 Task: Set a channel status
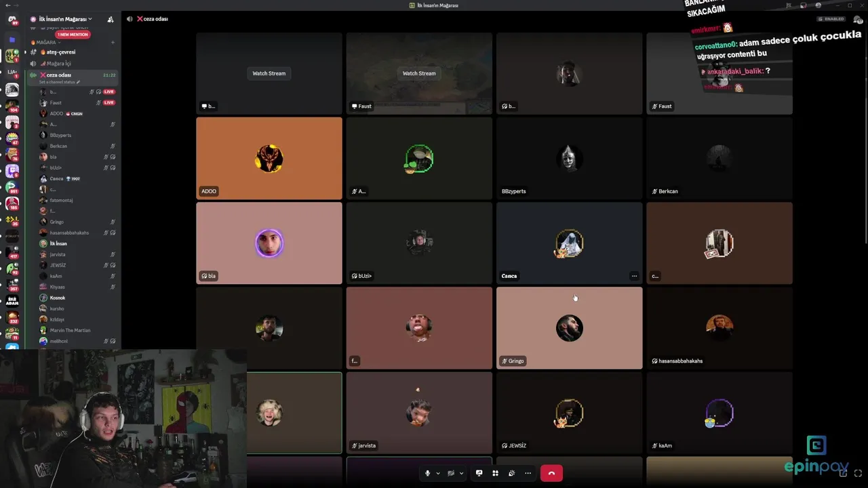click(x=59, y=82)
